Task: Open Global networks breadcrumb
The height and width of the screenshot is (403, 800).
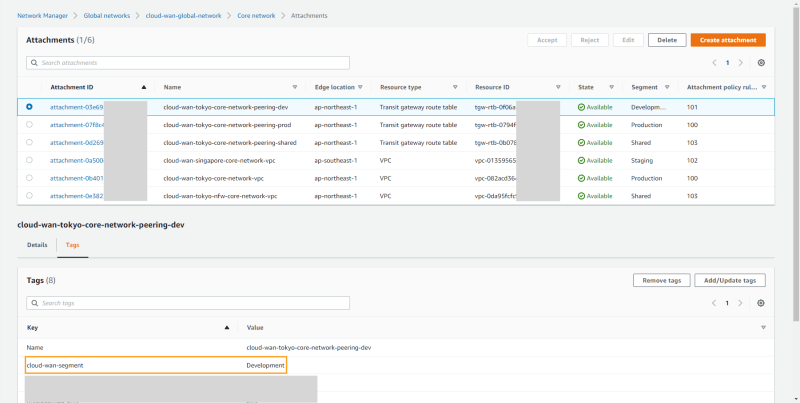Action: (107, 16)
